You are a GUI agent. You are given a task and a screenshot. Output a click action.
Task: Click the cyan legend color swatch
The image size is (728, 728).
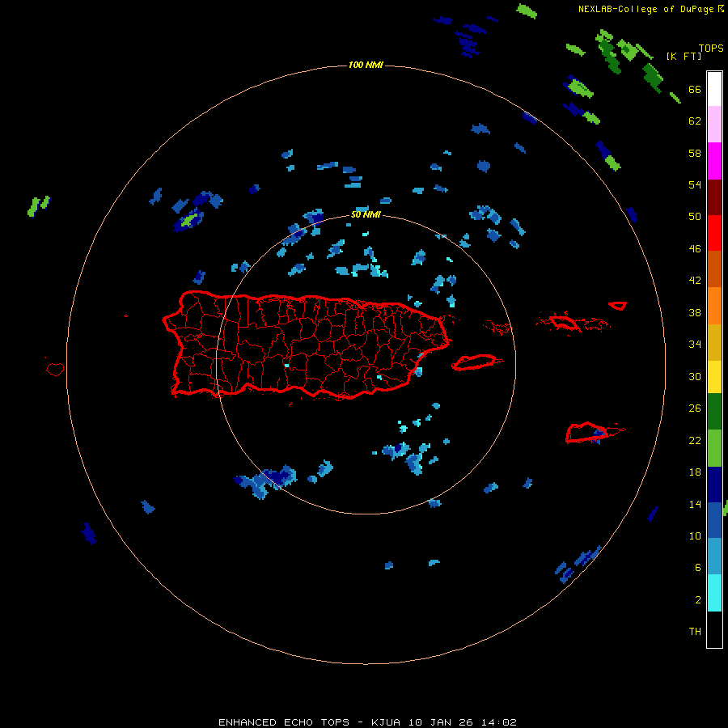(714, 593)
